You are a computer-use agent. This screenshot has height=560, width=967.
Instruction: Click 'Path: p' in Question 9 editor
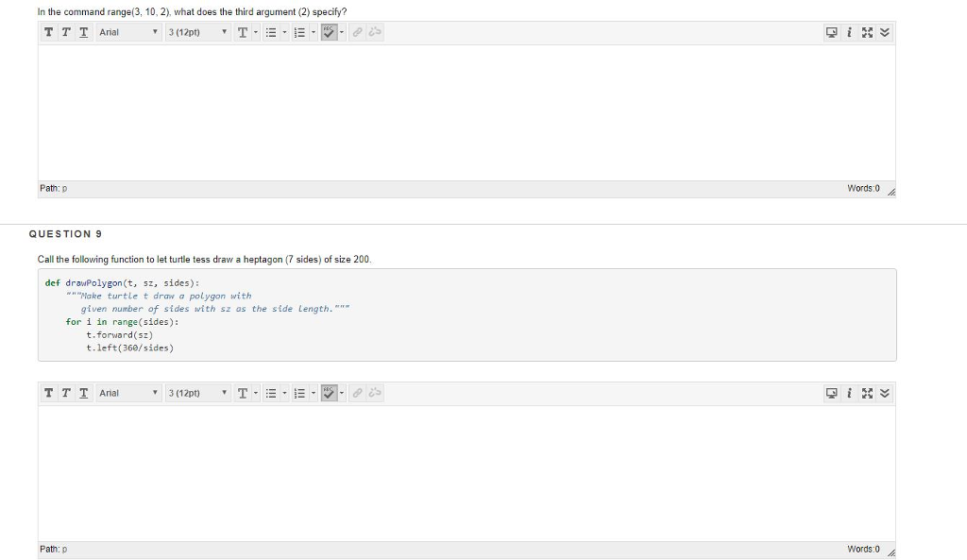[54, 549]
